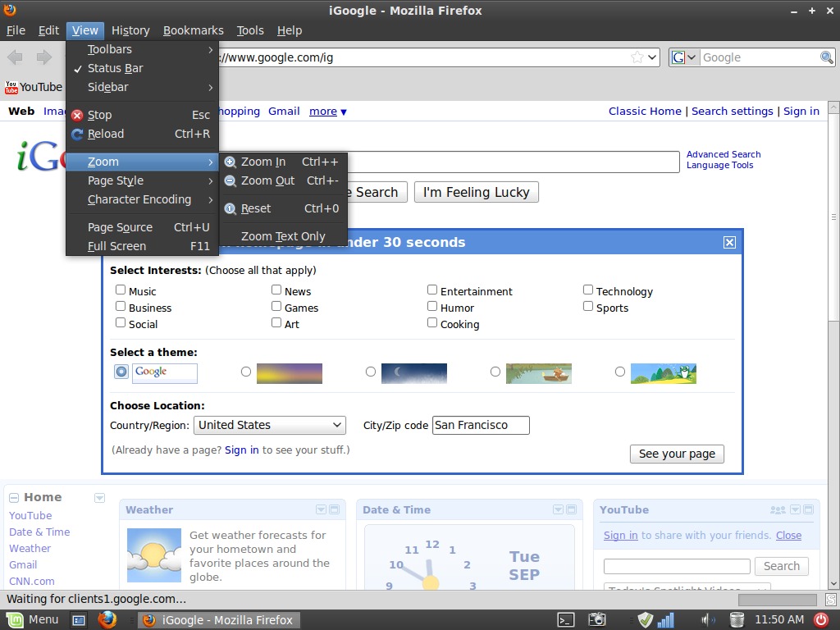
Task: Maximize the YouTube gadget
Action: pos(808,509)
